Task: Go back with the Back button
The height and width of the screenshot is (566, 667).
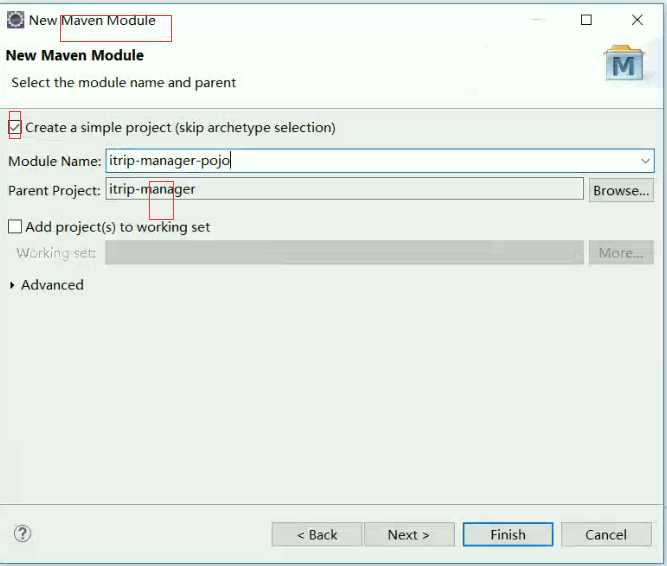Action: click(x=317, y=535)
